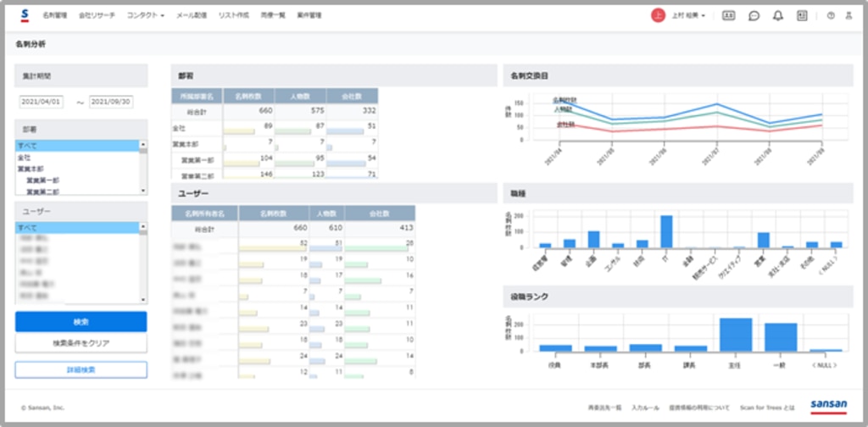Image resolution: width=868 pixels, height=427 pixels.
Task: Open 入力ルール footer link
Action: [645, 408]
